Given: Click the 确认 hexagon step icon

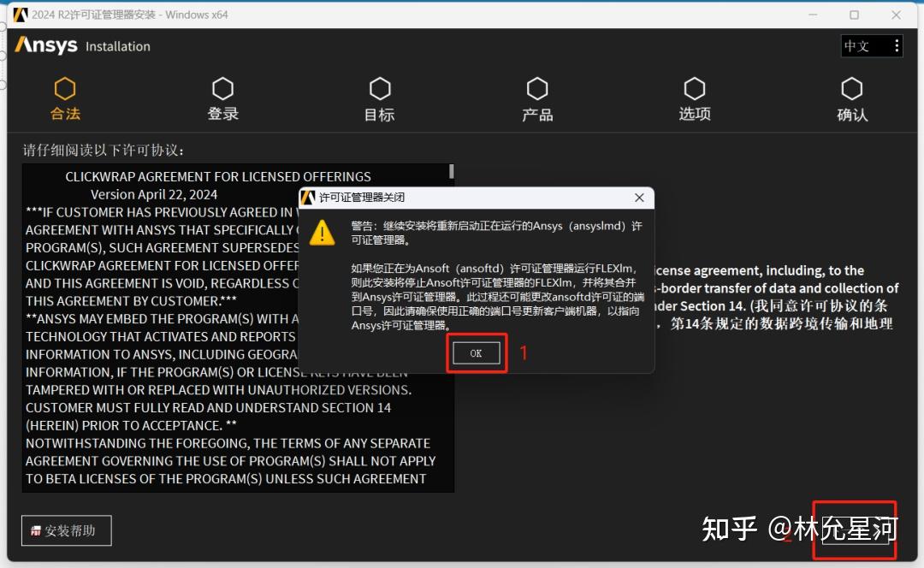Looking at the screenshot, I should coord(852,88).
